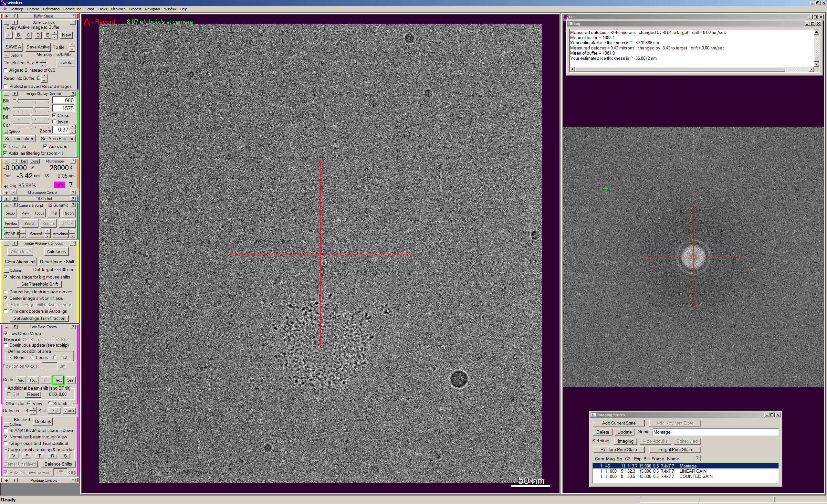Open the Navigator menu

coord(152,9)
